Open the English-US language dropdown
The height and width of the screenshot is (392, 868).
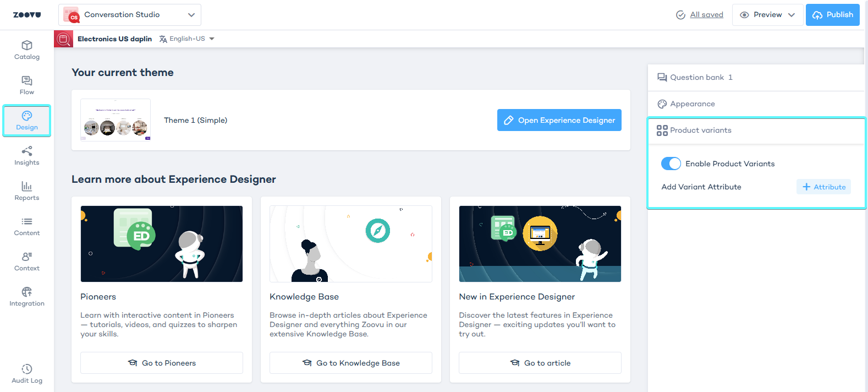tap(187, 39)
